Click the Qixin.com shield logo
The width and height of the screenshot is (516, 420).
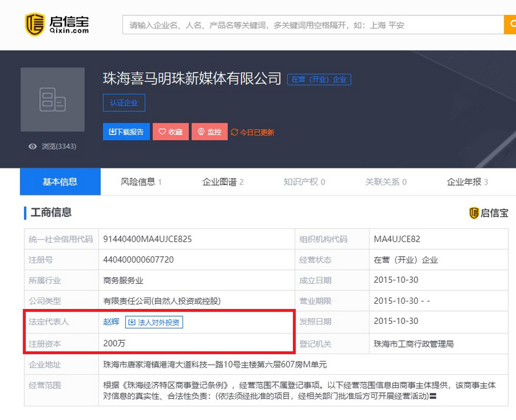click(35, 25)
